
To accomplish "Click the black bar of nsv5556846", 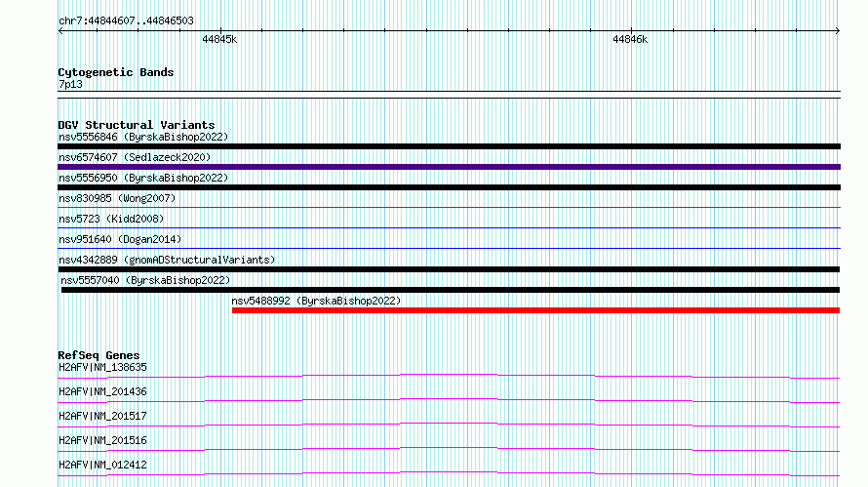I will 449,146.
